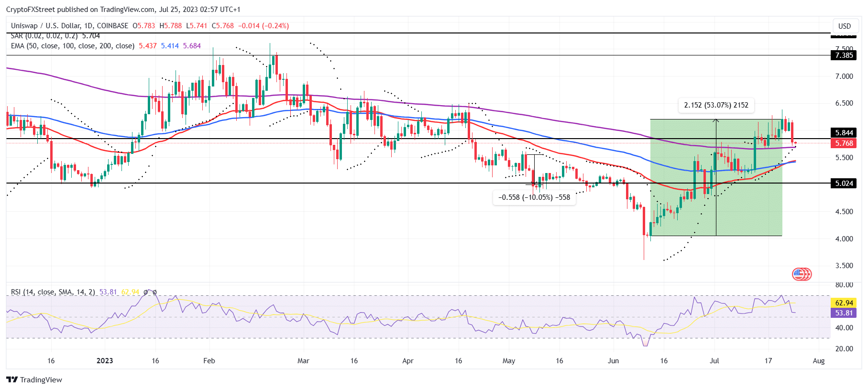Select the blue EMA 100 value 5.414
Image resolution: width=868 pixels, height=390 pixels.
(170, 46)
